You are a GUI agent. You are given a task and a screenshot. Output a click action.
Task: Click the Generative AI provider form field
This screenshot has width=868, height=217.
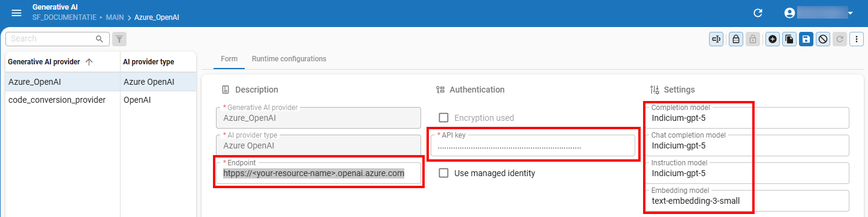(319, 118)
